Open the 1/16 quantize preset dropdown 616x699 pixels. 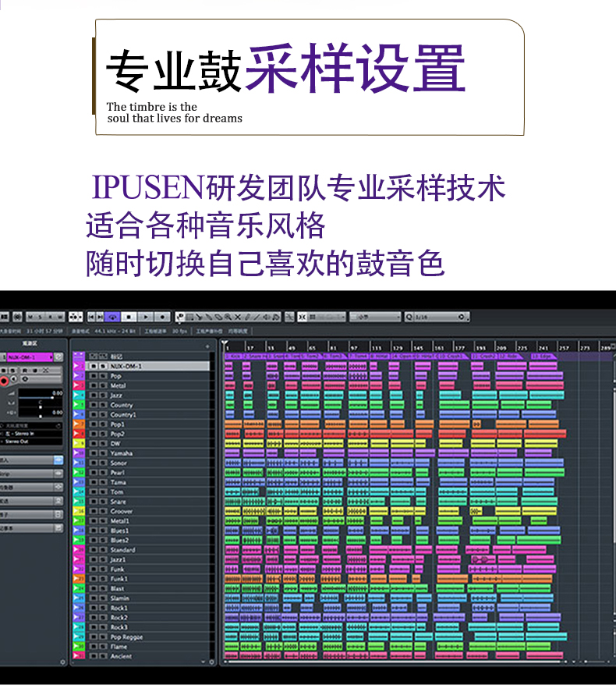441,317
